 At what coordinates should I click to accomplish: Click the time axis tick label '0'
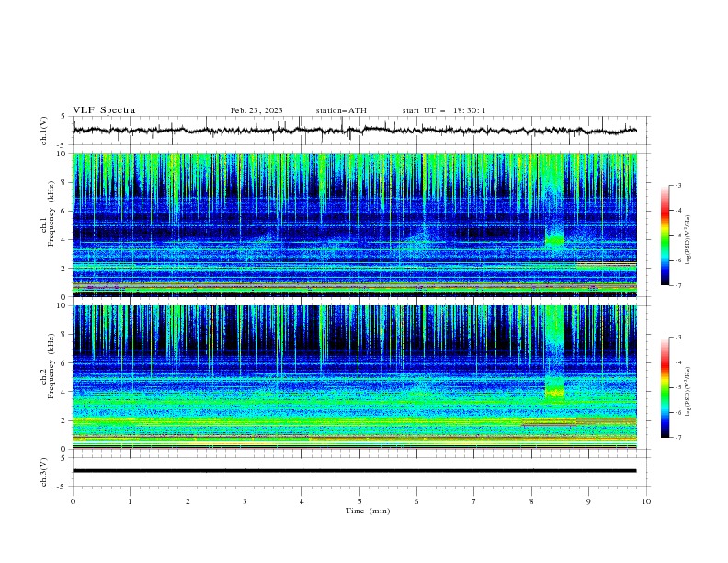73,501
